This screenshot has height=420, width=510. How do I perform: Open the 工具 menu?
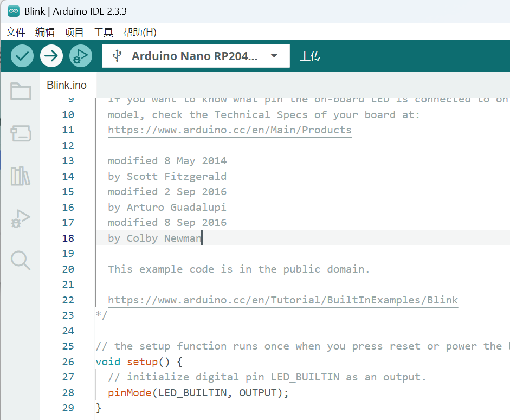point(104,32)
